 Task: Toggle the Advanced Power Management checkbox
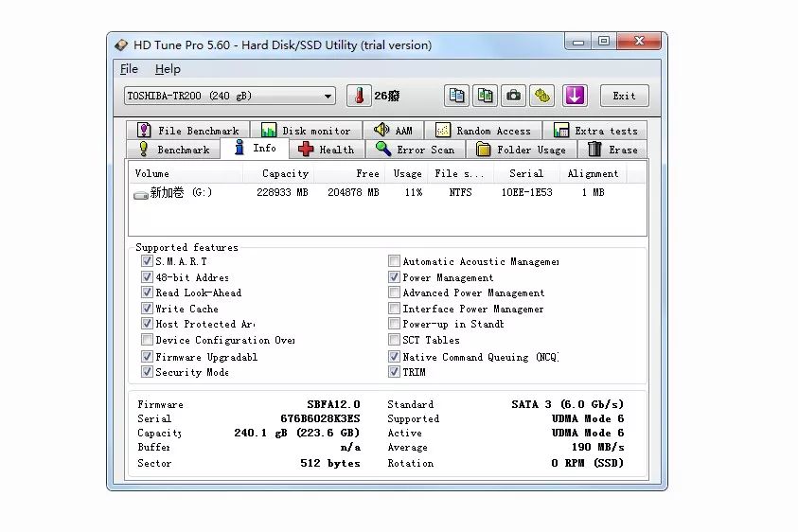click(x=394, y=293)
